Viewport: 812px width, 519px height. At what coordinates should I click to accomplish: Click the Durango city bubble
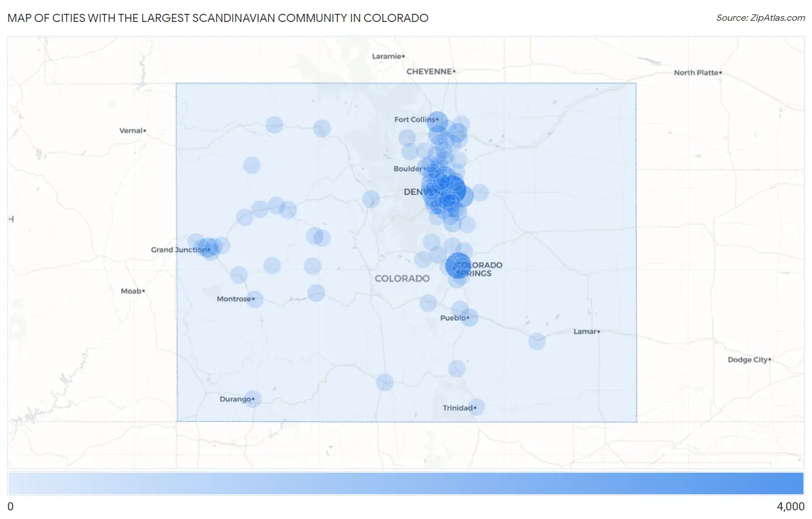(x=252, y=399)
